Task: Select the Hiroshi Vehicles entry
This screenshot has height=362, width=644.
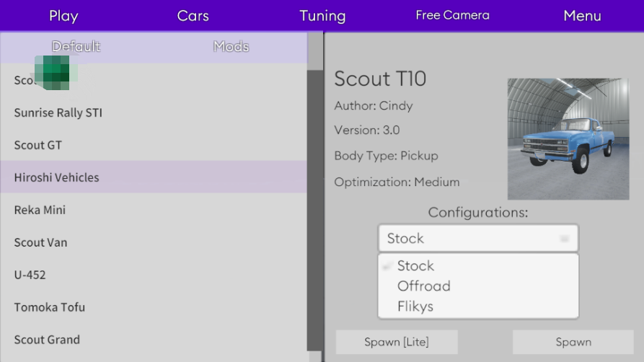Action: pyautogui.click(x=57, y=177)
